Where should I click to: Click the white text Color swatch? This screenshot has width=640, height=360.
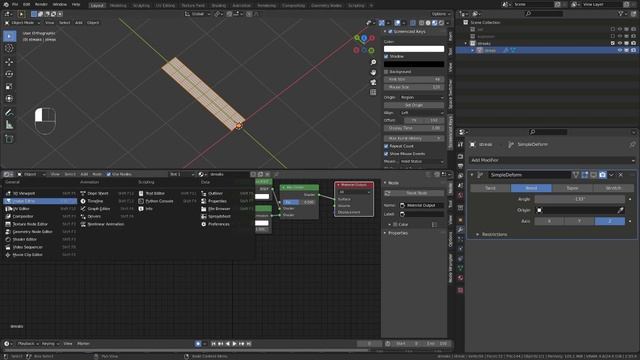tap(414, 49)
